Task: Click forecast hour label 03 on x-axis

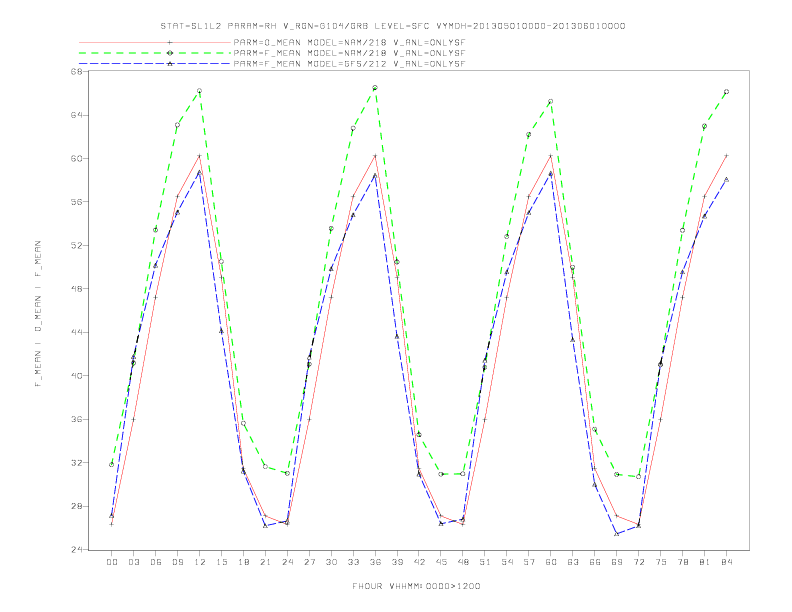Action: pyautogui.click(x=133, y=562)
